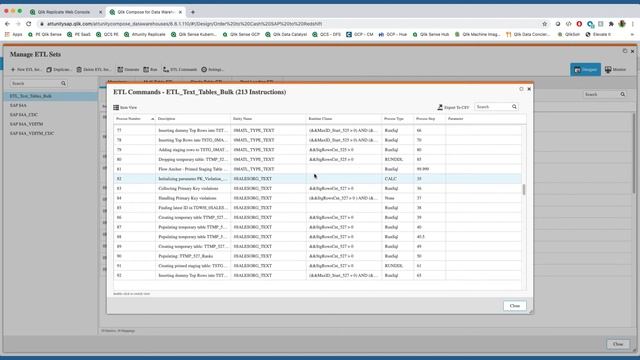The height and width of the screenshot is (360, 640).
Task: Click the search magnifier in ETL Commands dialog
Action: pyautogui.click(x=514, y=107)
